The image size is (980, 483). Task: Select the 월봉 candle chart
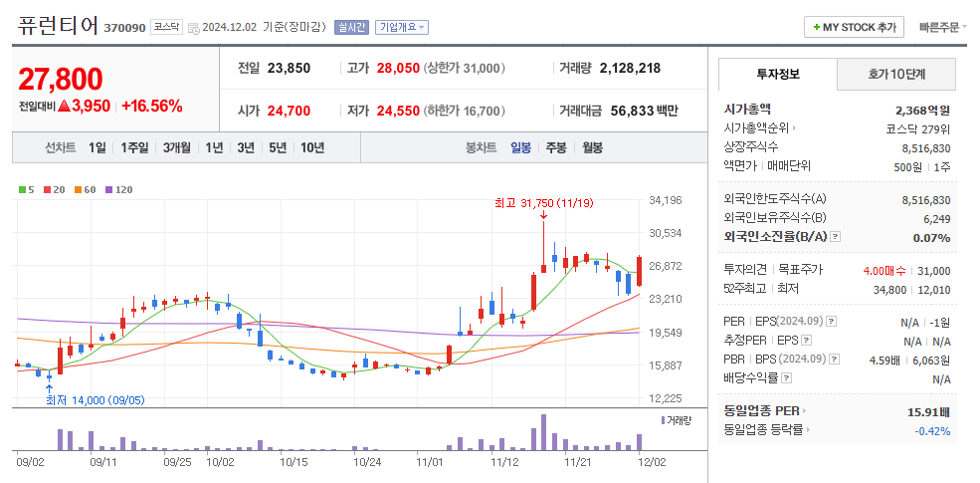pyautogui.click(x=593, y=147)
